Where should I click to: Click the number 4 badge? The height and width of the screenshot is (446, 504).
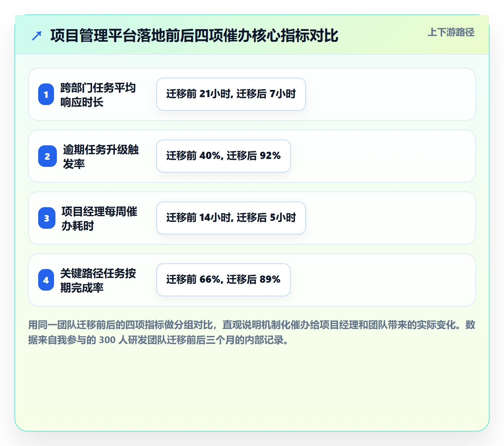click(46, 280)
